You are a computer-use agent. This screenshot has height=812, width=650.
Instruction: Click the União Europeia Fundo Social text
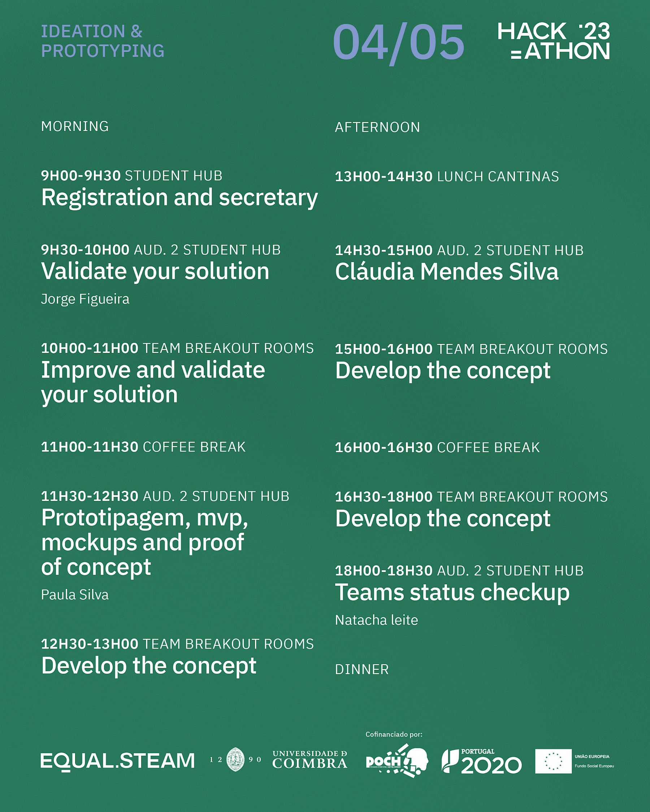point(594,761)
